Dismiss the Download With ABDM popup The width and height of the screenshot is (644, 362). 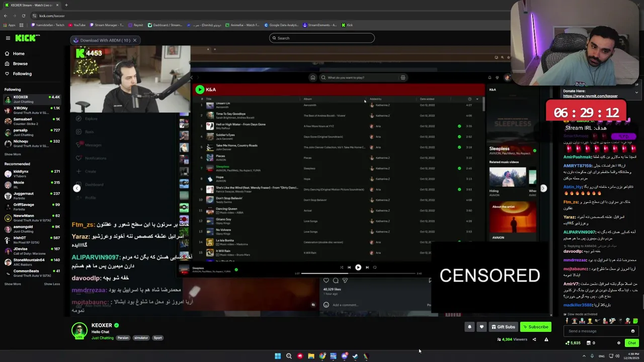134,40
